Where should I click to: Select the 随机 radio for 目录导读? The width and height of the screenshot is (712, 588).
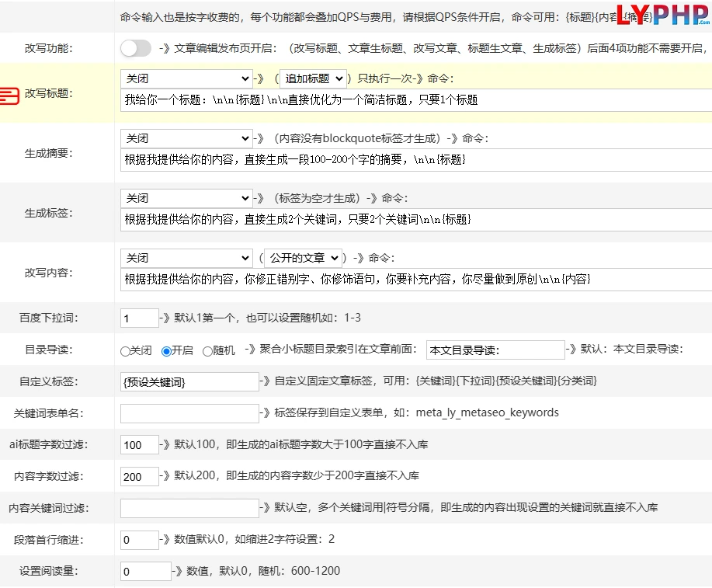pyautogui.click(x=207, y=351)
